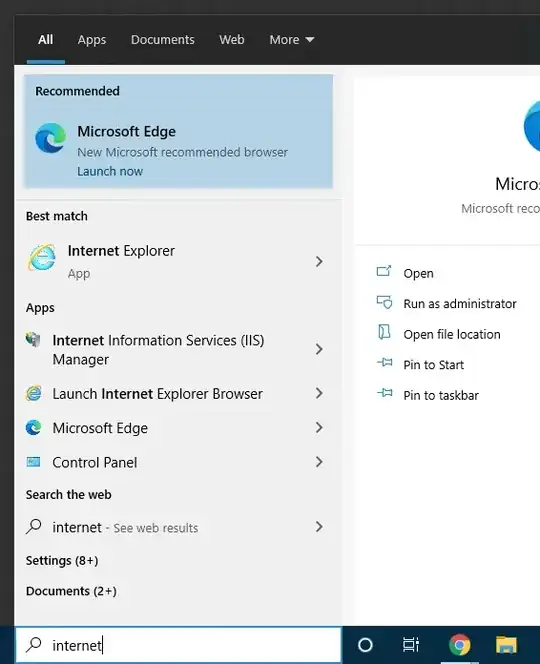
Task: Click the Open file location icon
Action: click(x=384, y=332)
